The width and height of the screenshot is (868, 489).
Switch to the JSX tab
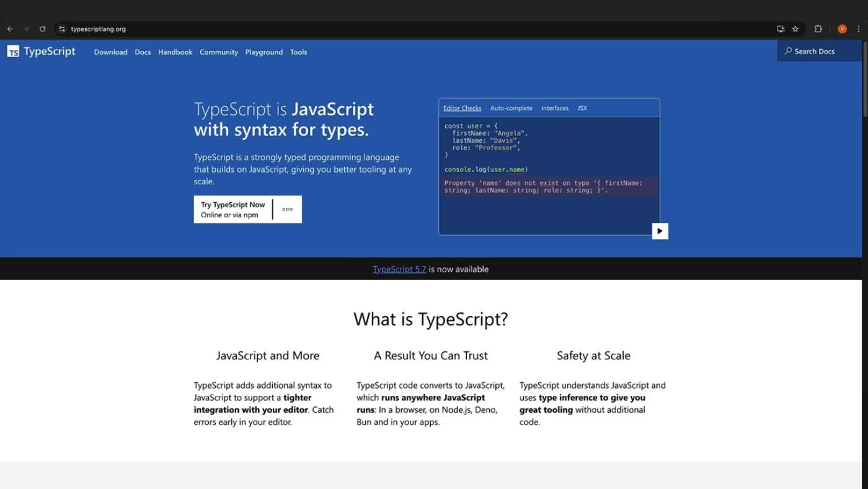pyautogui.click(x=582, y=108)
